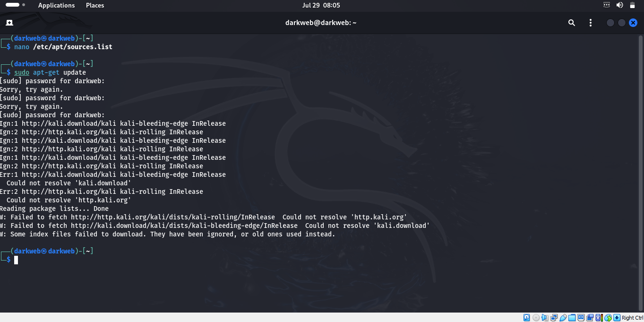Click the VirtualBox hard disk activity icon
The height and width of the screenshot is (322, 644).
(527, 318)
